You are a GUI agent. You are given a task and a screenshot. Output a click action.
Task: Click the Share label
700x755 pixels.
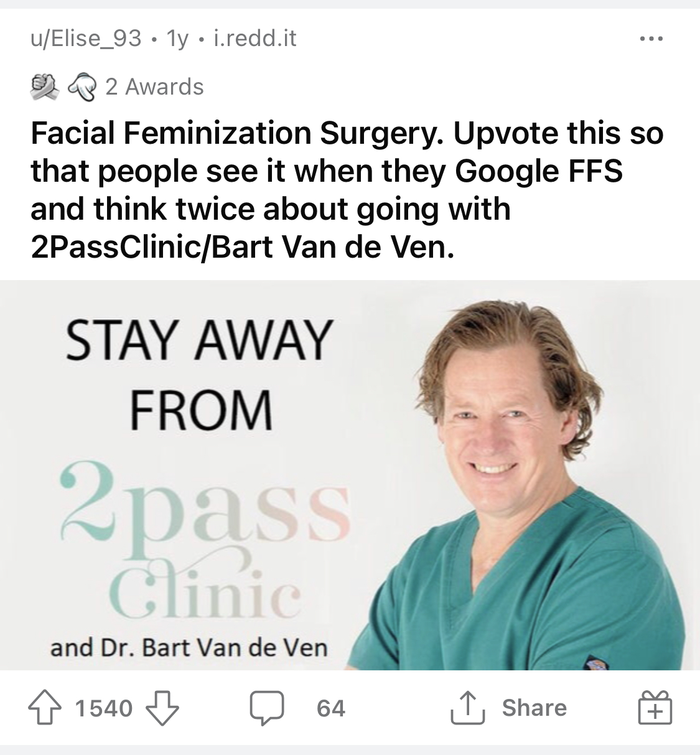pyautogui.click(x=534, y=708)
